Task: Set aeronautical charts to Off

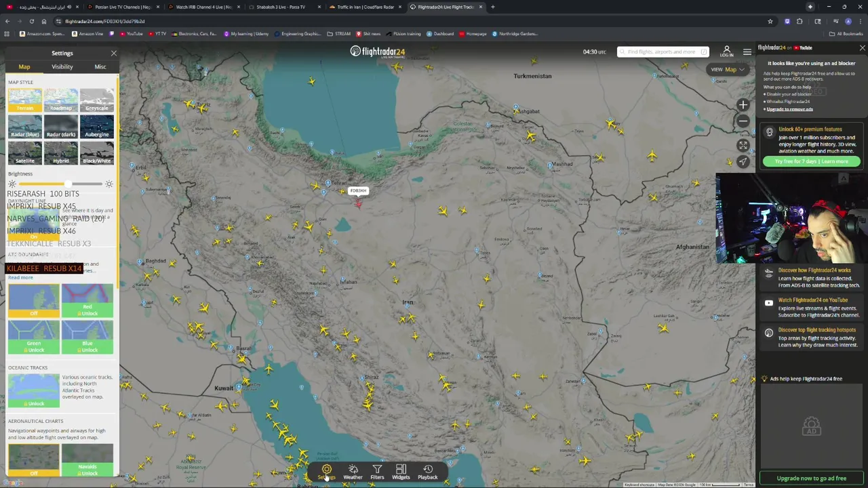Action: [34, 460]
